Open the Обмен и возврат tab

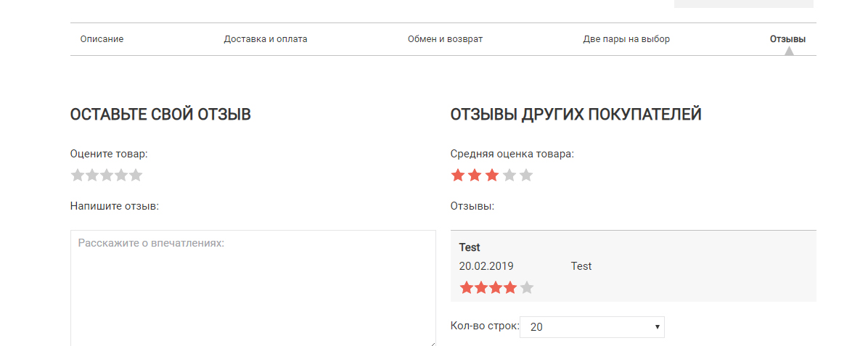(445, 39)
